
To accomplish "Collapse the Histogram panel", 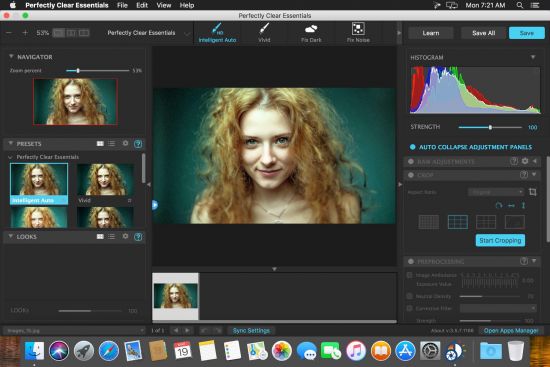I will 533,57.
